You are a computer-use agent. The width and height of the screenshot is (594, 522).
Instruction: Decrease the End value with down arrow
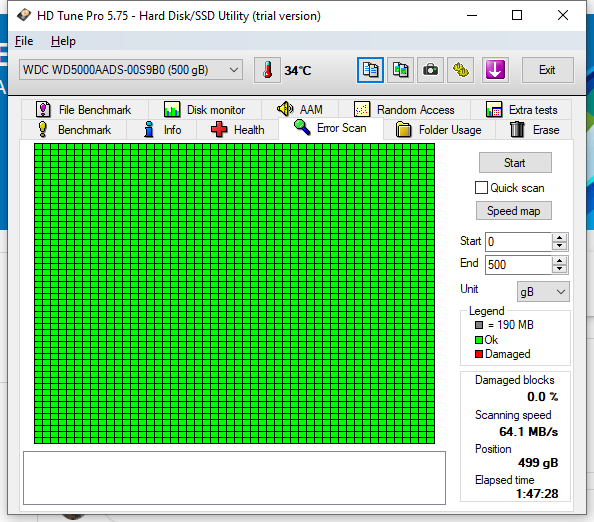pos(560,269)
